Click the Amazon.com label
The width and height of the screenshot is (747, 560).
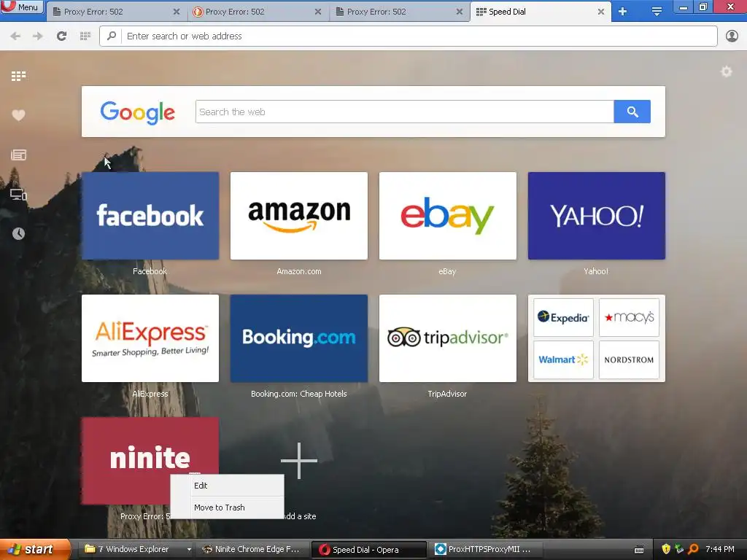pyautogui.click(x=298, y=271)
